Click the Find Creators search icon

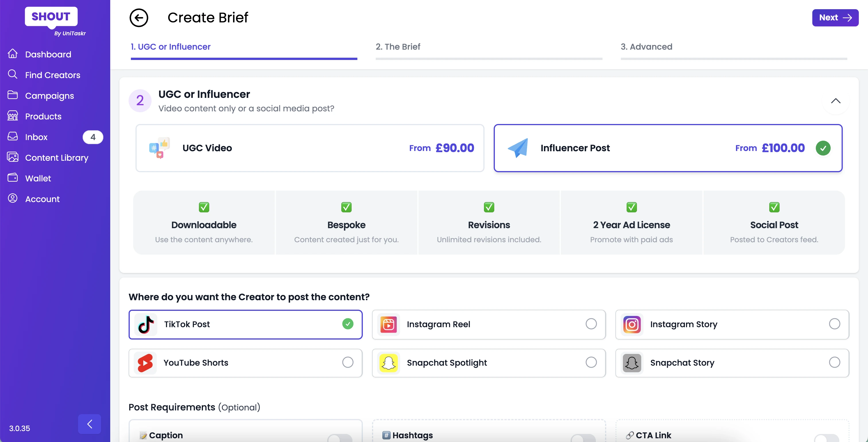point(12,74)
